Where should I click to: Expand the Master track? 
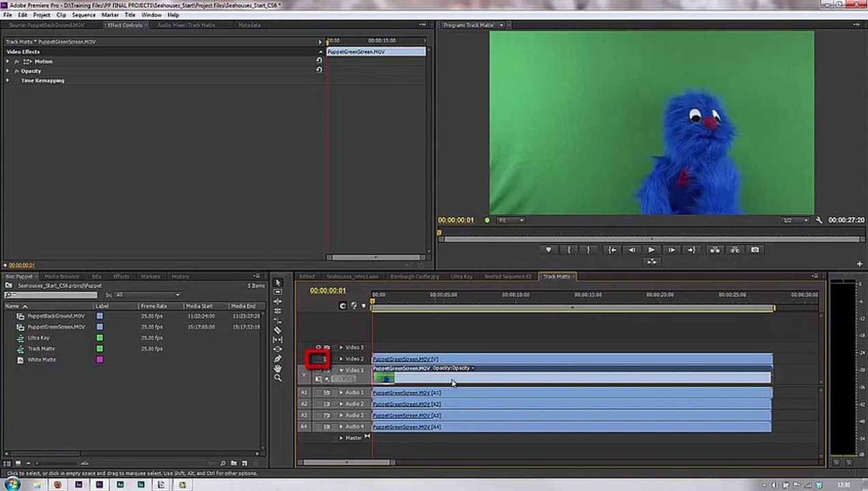(x=341, y=438)
